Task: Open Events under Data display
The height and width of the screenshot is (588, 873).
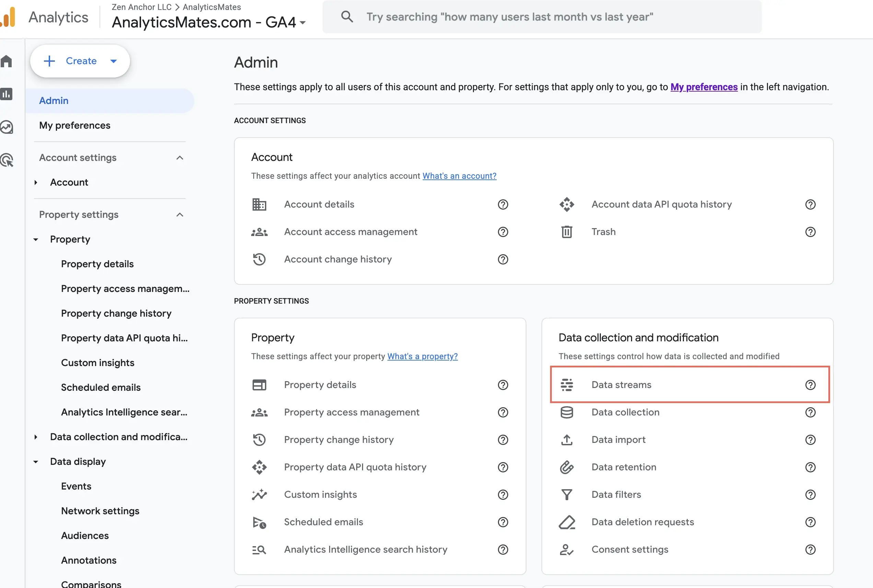Action: 76,487
